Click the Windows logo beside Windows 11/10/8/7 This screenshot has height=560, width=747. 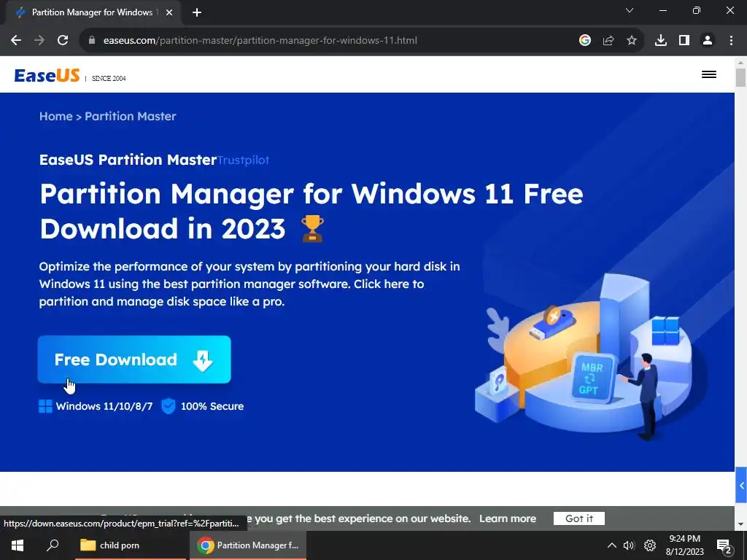pyautogui.click(x=45, y=406)
